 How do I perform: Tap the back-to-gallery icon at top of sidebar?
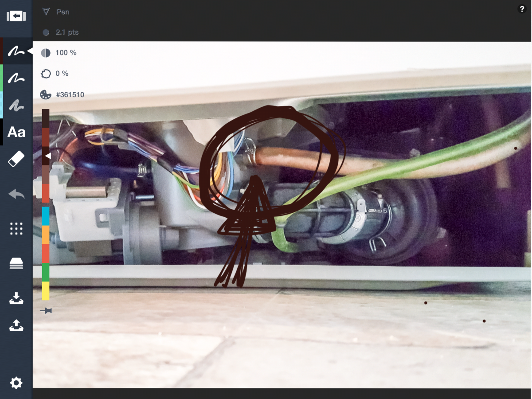pyautogui.click(x=16, y=16)
